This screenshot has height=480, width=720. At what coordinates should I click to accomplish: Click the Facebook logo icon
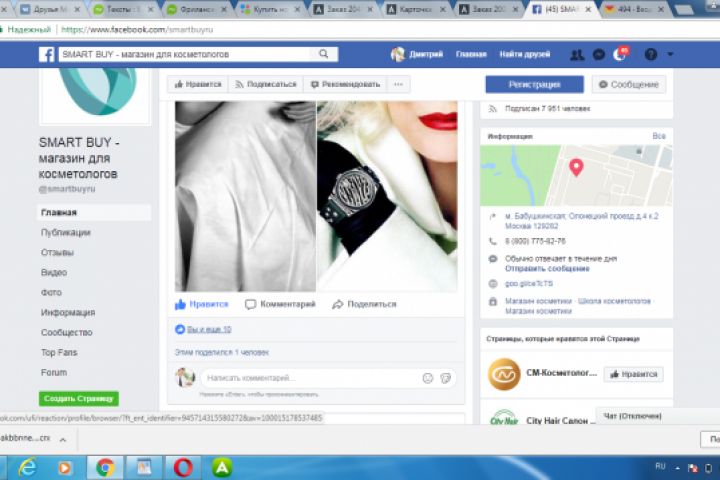coord(46,54)
